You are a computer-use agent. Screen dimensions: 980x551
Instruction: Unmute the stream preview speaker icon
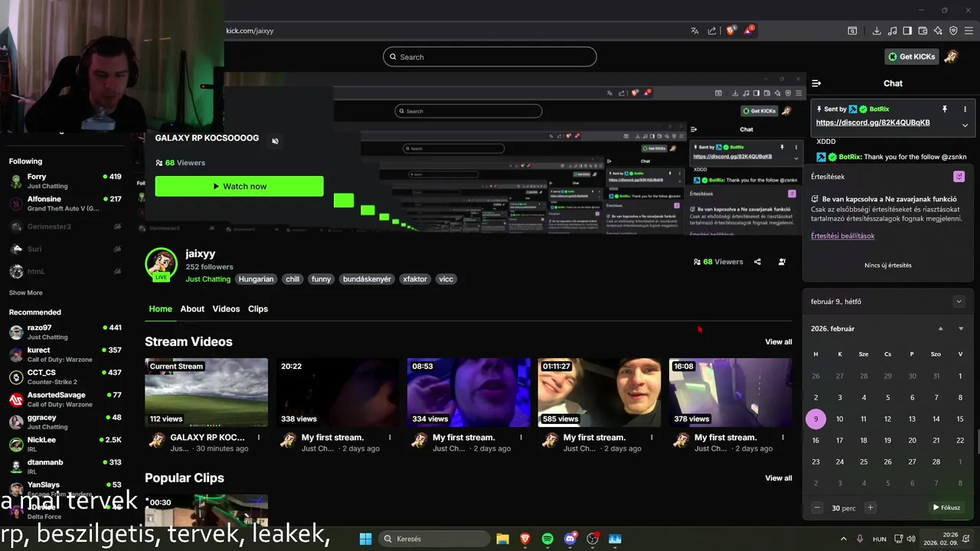pos(275,141)
